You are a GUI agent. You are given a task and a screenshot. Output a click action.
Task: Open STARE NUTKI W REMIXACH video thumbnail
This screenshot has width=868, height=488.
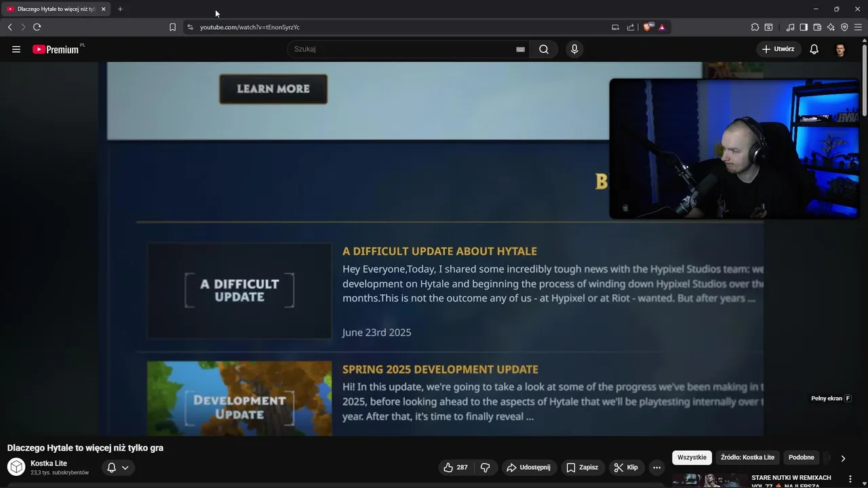click(x=709, y=480)
